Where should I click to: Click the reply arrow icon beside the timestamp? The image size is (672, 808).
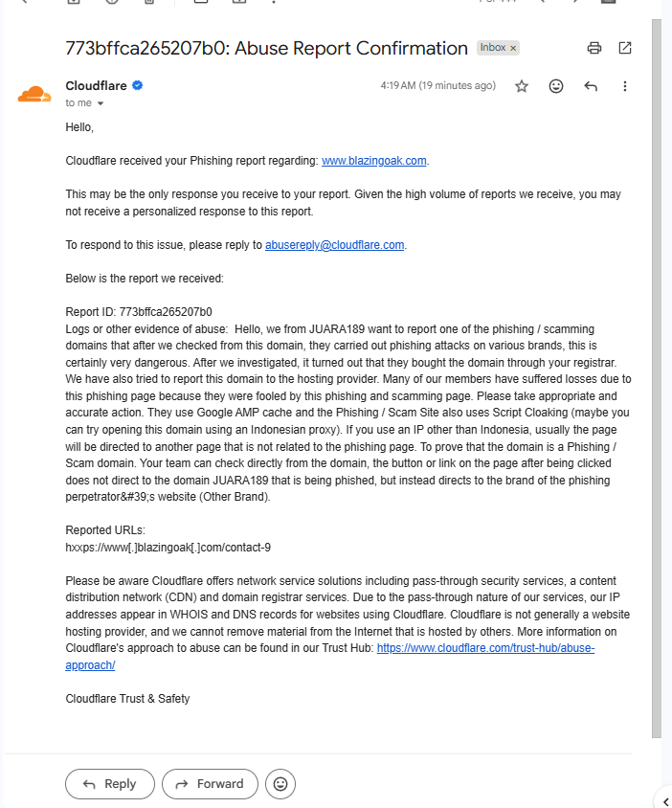tap(591, 86)
